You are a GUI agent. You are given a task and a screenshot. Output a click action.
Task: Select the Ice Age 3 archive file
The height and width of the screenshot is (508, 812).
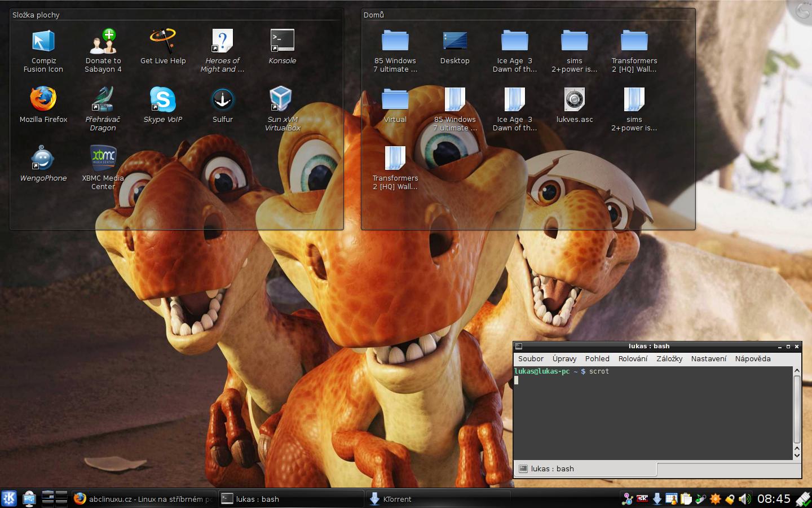515,109
